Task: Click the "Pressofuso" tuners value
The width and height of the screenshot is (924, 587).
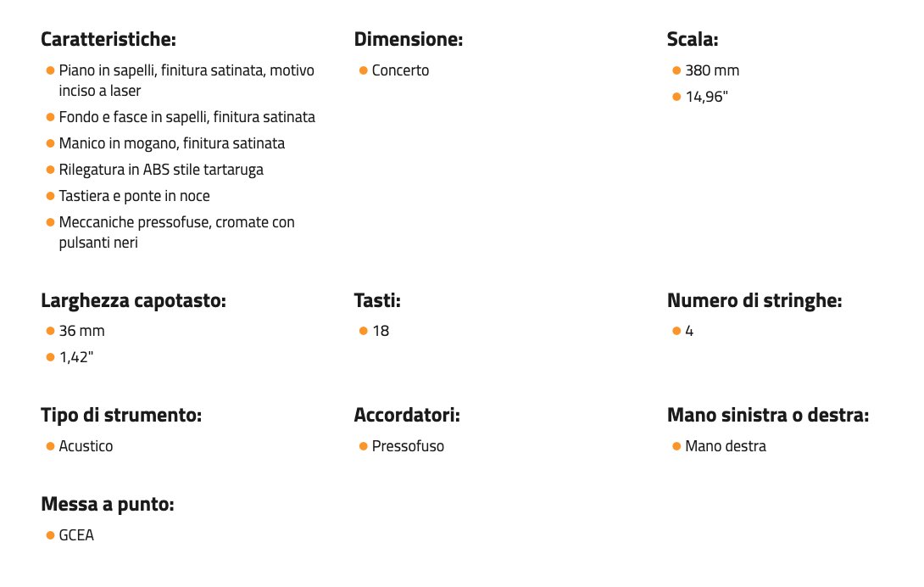Action: [408, 446]
